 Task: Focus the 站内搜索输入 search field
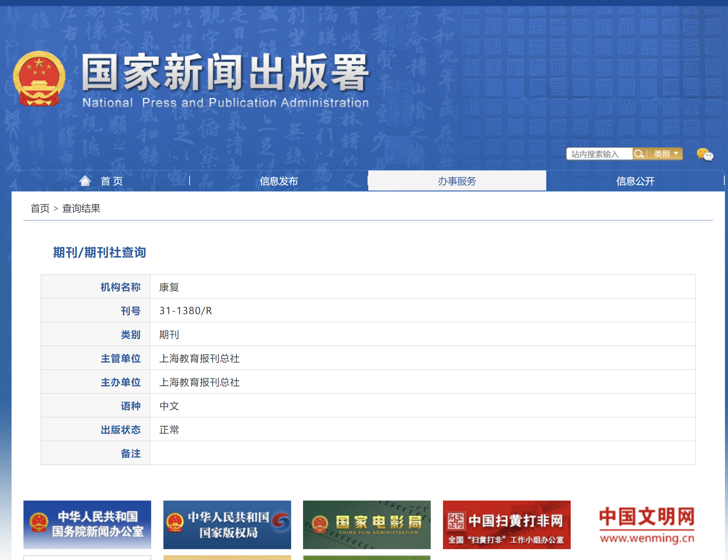600,154
